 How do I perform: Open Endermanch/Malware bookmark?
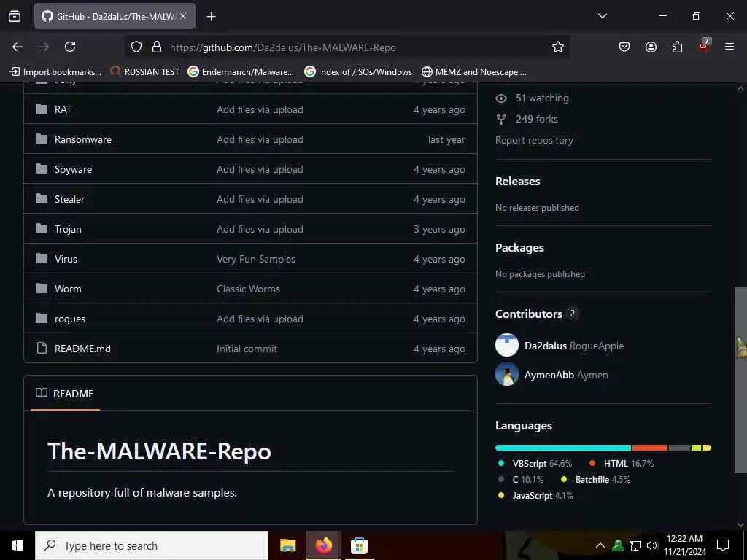point(241,72)
